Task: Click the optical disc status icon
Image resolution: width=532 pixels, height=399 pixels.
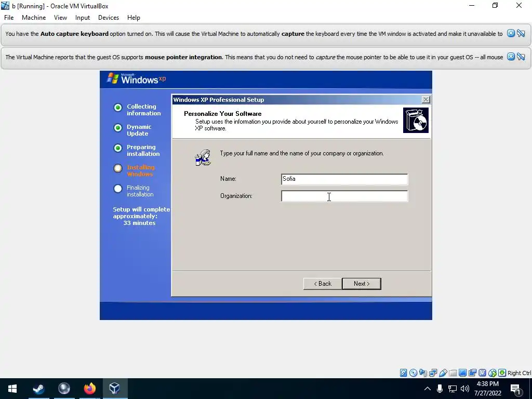Action: pos(413,373)
